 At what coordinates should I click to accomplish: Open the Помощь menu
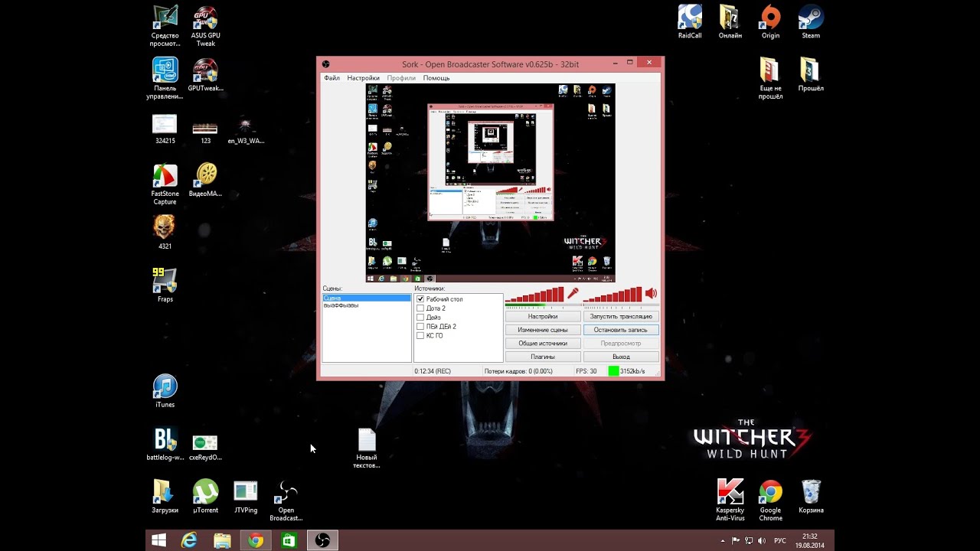[436, 78]
